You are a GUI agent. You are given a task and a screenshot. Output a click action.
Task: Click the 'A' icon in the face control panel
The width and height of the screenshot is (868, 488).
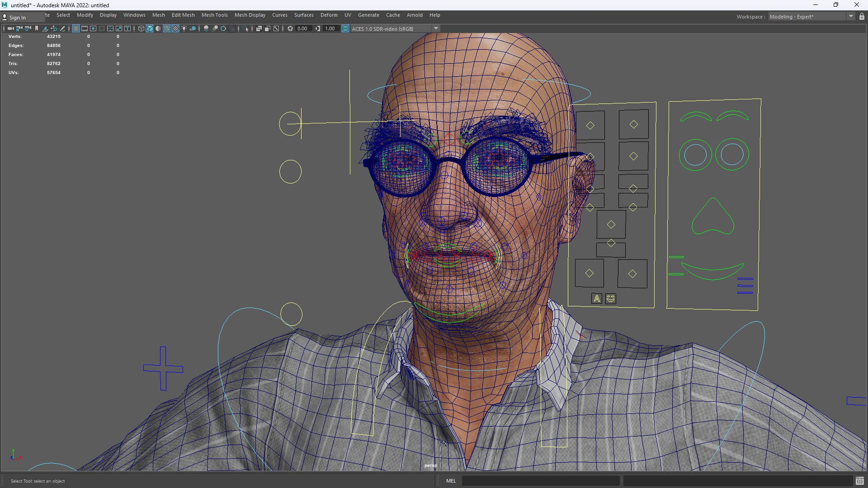(597, 299)
